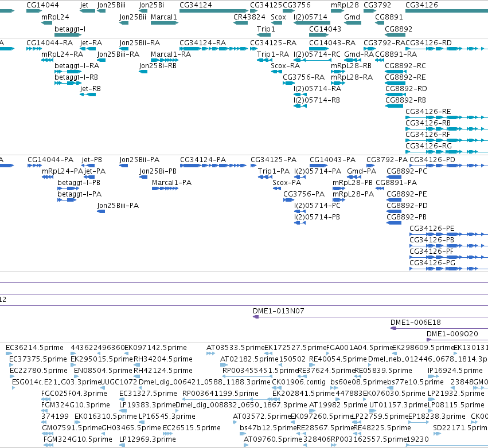
Task: Click EST FGC025F04.3prime
Action: tap(46, 399)
